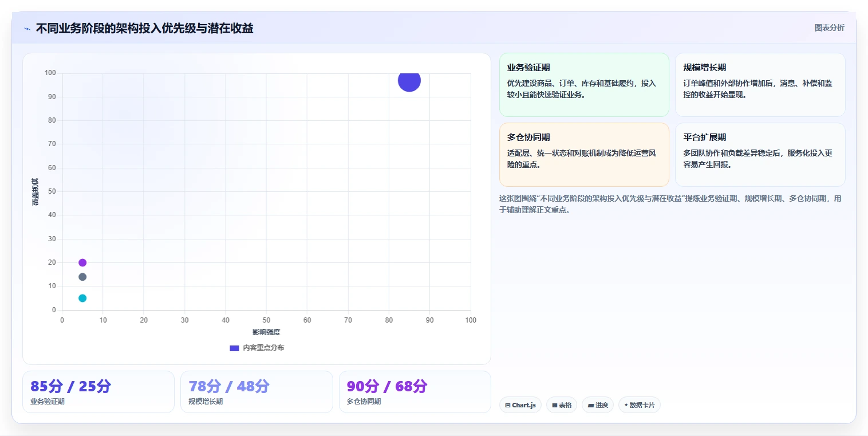Click the purple bubble in the chart

(82, 262)
